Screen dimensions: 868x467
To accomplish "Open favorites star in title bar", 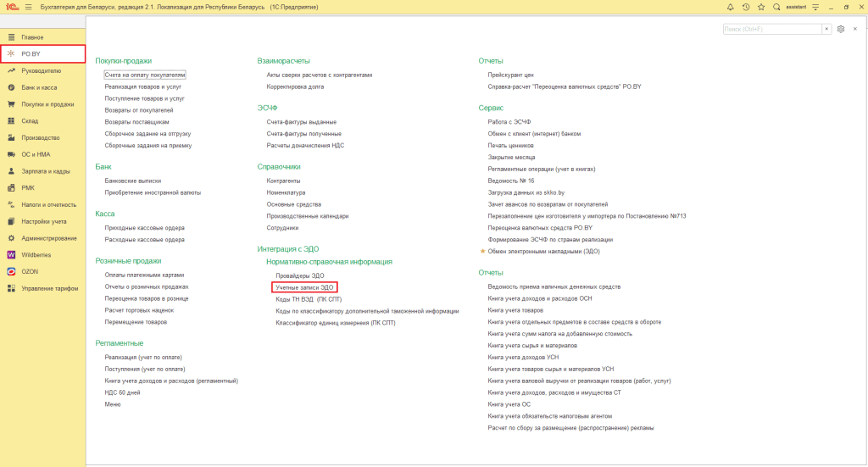I will pos(760,7).
